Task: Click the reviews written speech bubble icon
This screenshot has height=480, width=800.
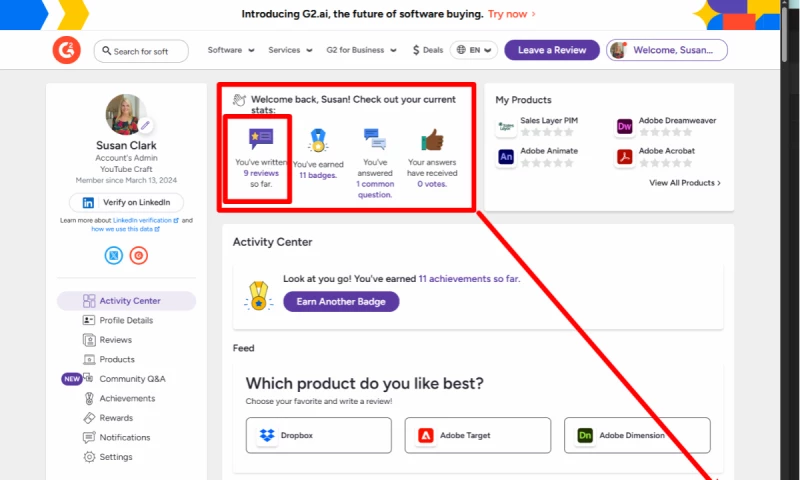Action: point(260,139)
